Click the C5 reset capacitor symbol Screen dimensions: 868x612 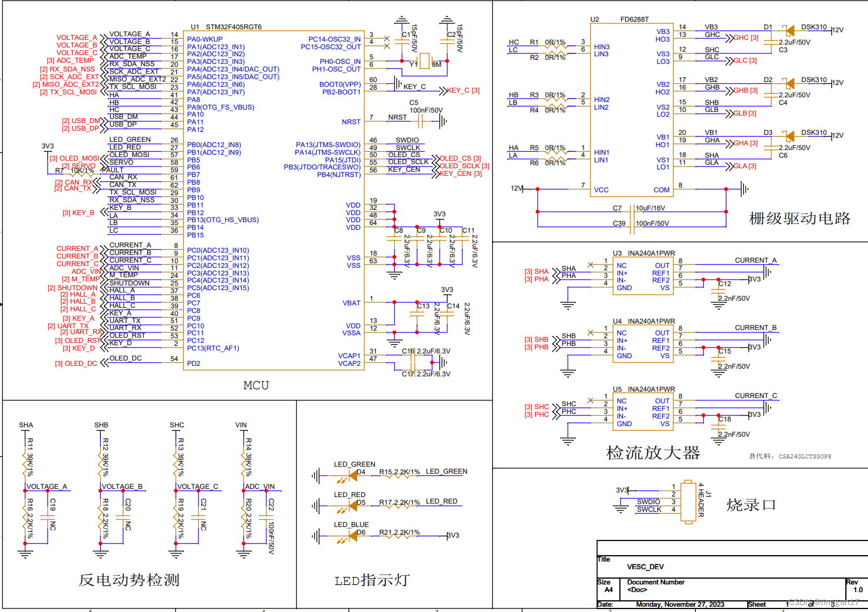tap(421, 121)
